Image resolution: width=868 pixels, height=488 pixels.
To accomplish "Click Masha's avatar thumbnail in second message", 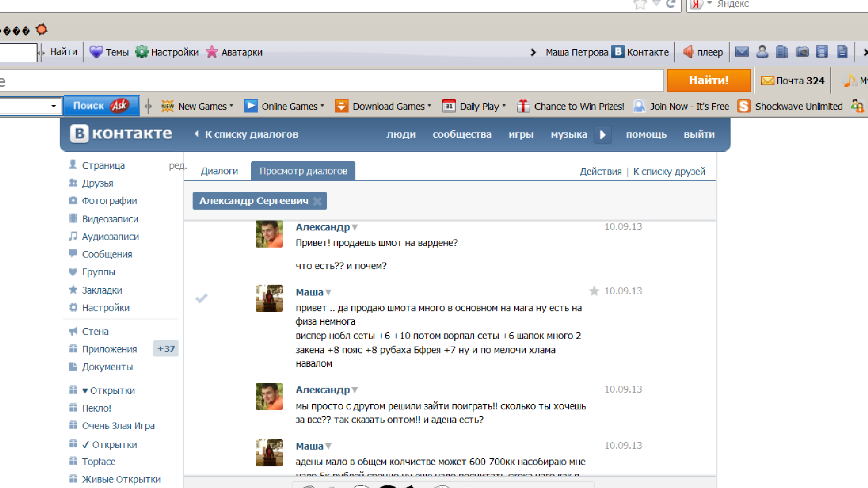I will [269, 298].
